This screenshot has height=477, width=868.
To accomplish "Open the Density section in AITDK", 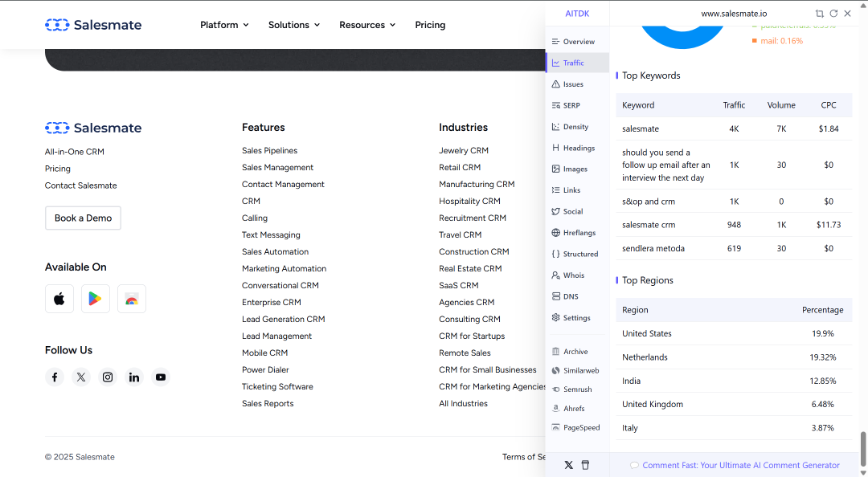I will tap(577, 127).
